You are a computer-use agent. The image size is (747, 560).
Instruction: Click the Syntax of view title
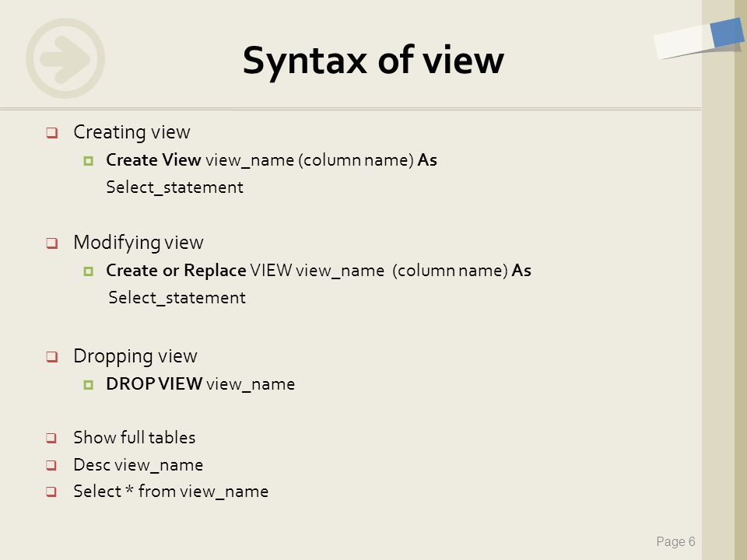(373, 61)
